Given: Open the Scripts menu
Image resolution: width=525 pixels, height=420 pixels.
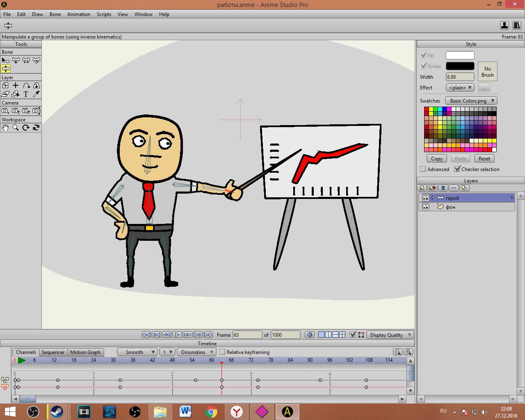Looking at the screenshot, I should pos(104,14).
